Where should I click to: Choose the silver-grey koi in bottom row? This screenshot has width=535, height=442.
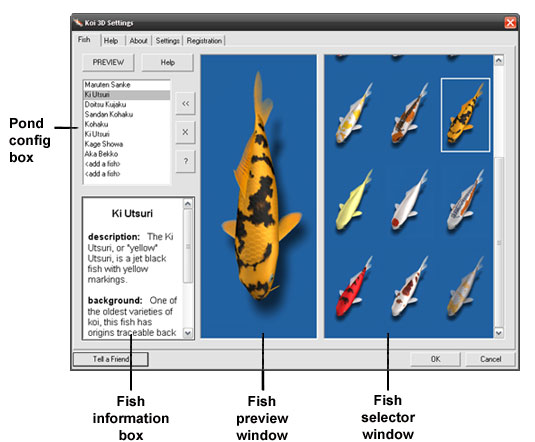point(465,288)
